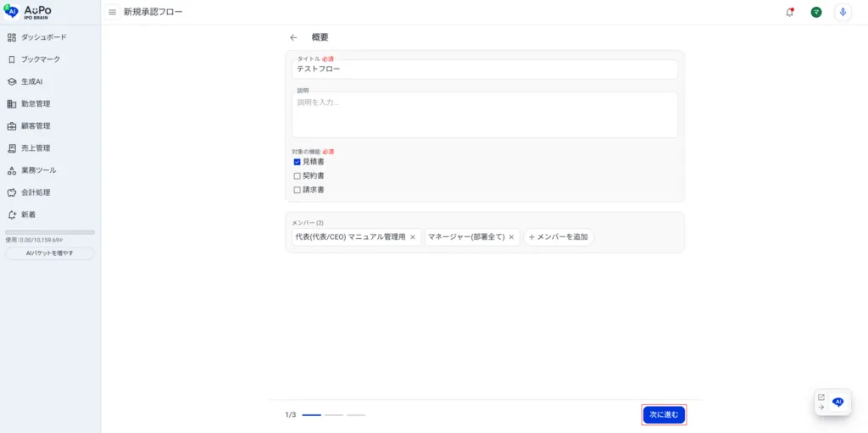
Task: Open ブックマーク in the sidebar
Action: point(50,59)
